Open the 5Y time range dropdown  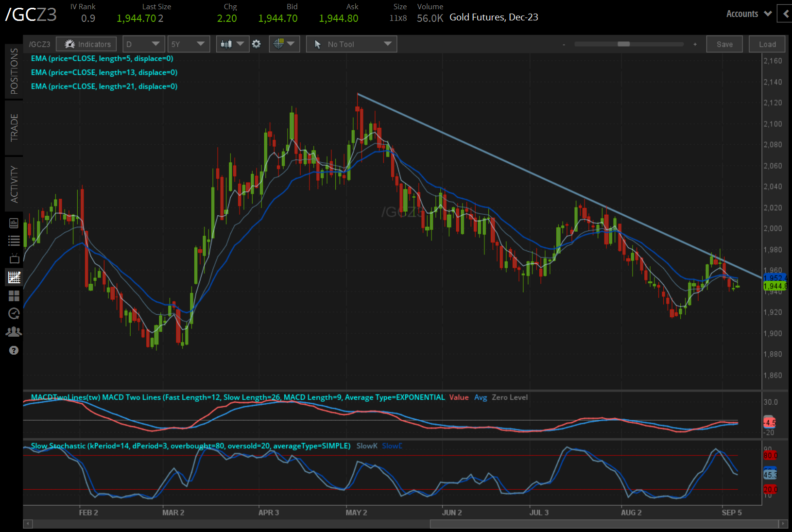tap(189, 44)
